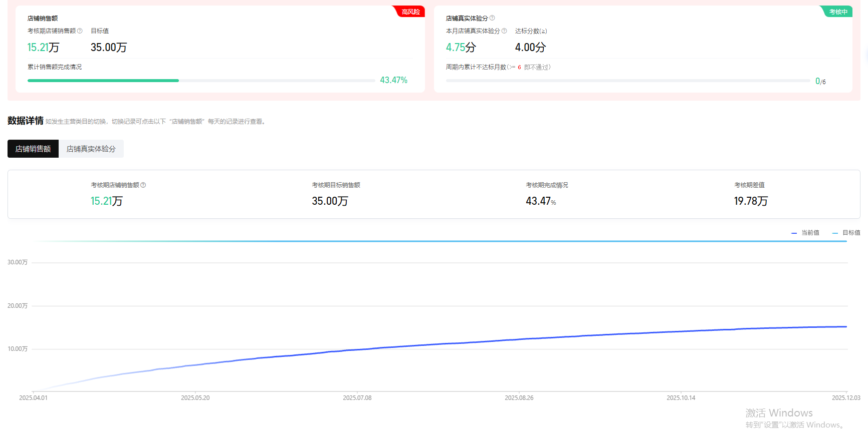Click the 30.00万 y-axis label
Viewport: 868px width, 430px height.
pos(18,262)
